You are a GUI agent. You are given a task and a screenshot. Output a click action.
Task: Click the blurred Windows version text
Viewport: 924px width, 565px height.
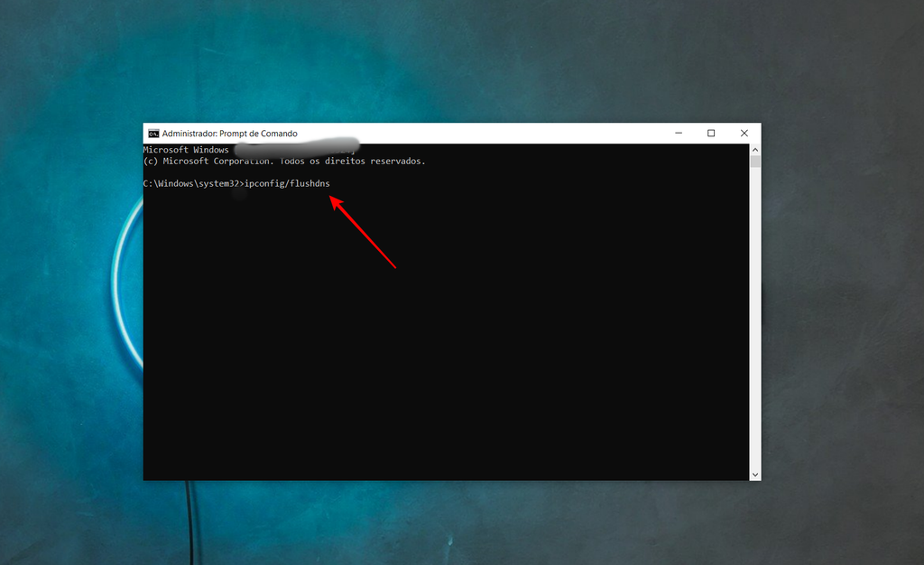point(295,148)
